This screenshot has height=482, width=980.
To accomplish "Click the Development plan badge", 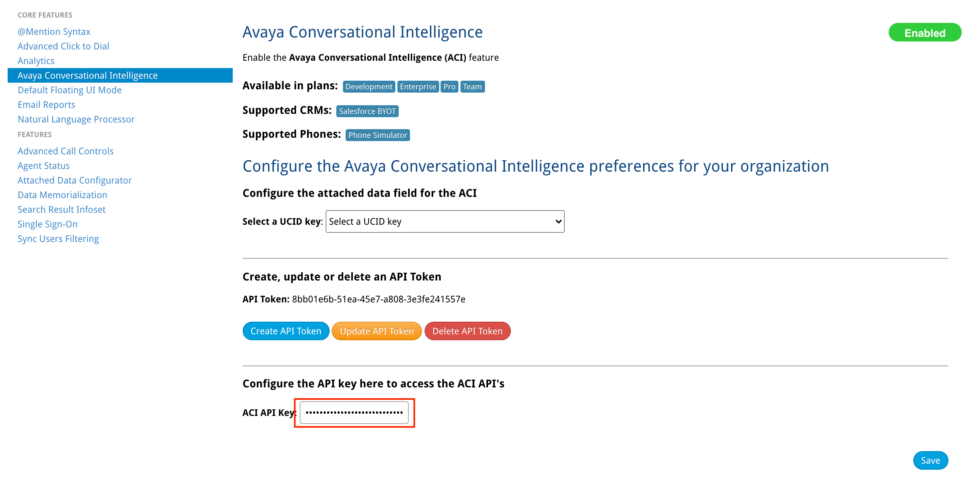I will pos(368,87).
